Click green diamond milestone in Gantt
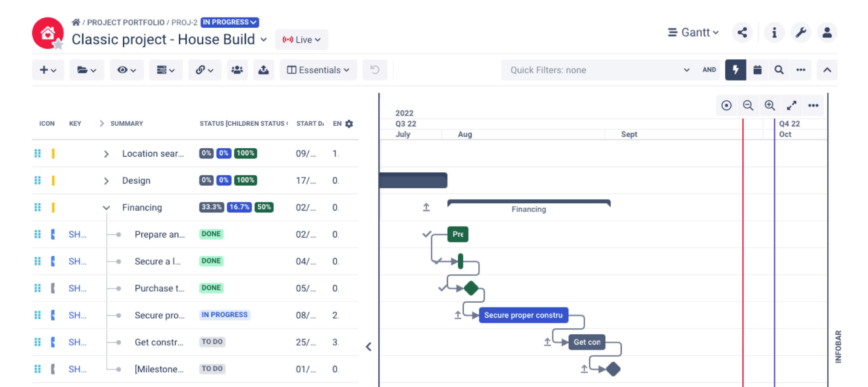 coord(471,288)
